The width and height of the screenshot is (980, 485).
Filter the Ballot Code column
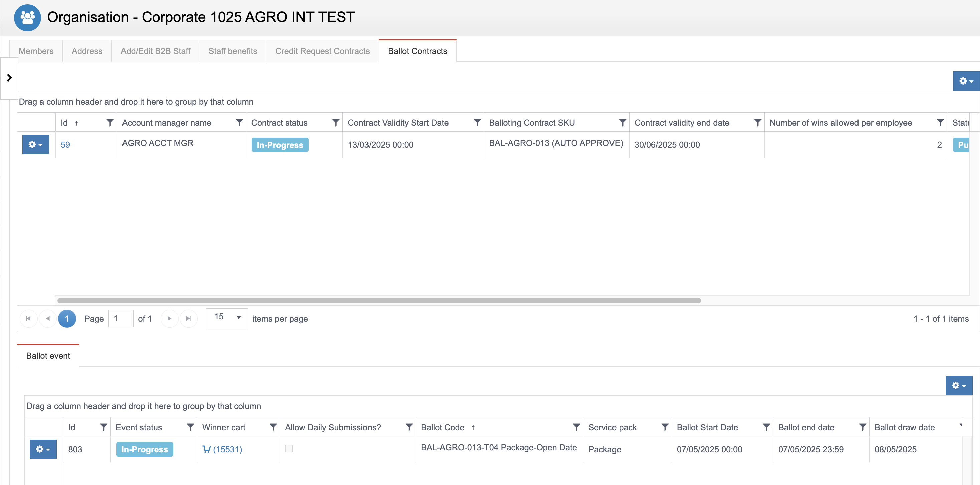576,427
